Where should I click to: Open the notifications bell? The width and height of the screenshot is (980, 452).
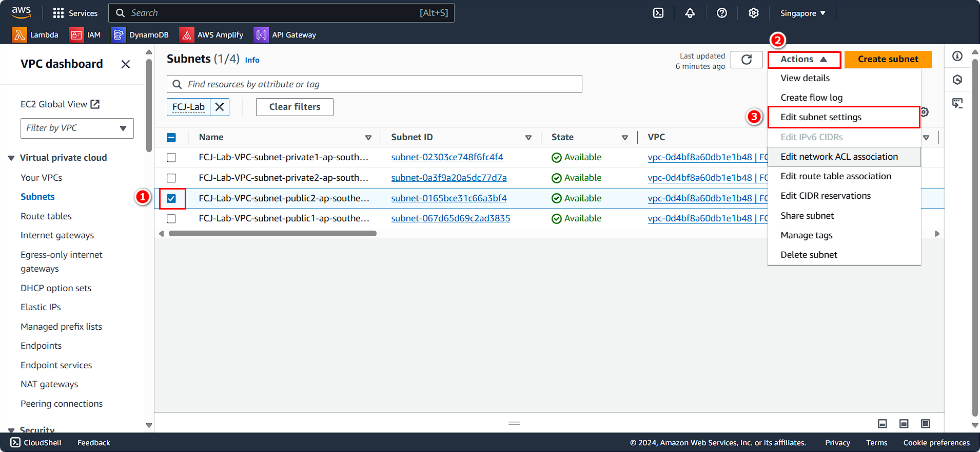coord(690,13)
